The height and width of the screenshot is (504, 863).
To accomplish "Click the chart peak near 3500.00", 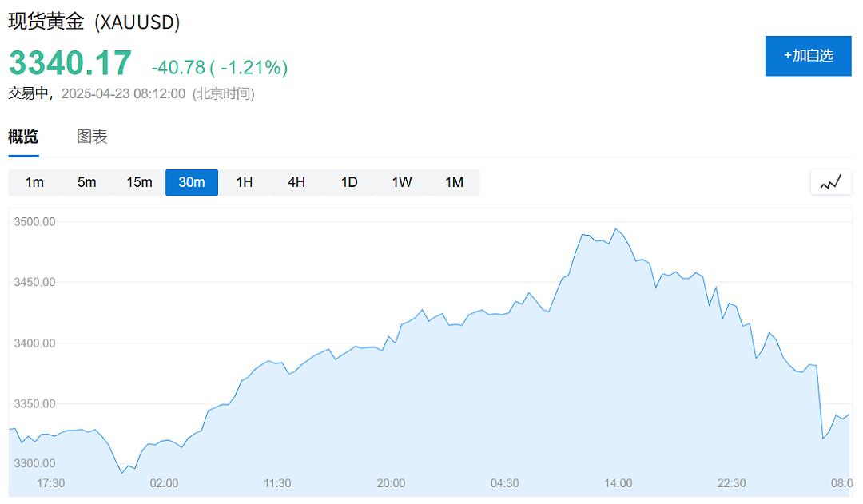I will (x=616, y=229).
